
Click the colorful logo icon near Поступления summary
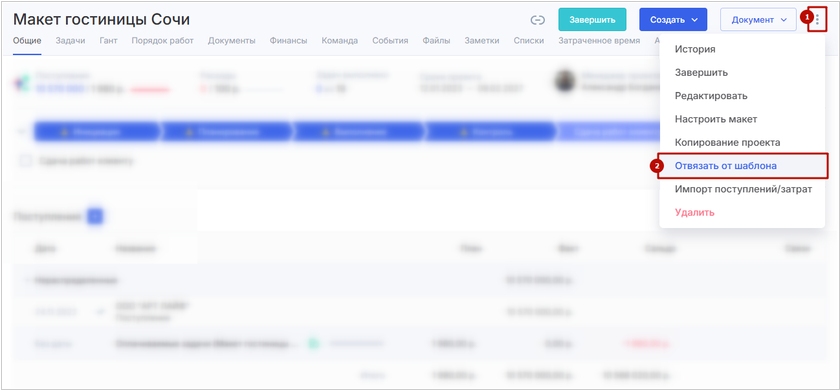click(21, 83)
